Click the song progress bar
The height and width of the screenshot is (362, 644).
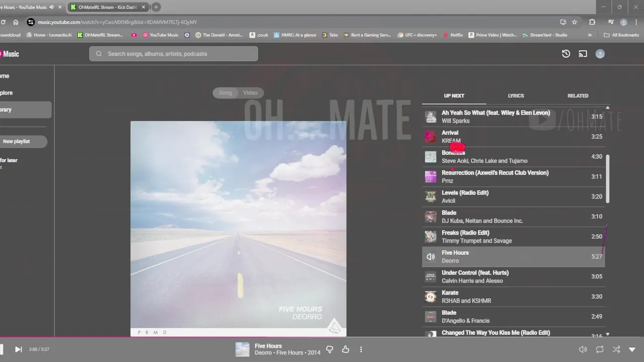tap(322, 337)
